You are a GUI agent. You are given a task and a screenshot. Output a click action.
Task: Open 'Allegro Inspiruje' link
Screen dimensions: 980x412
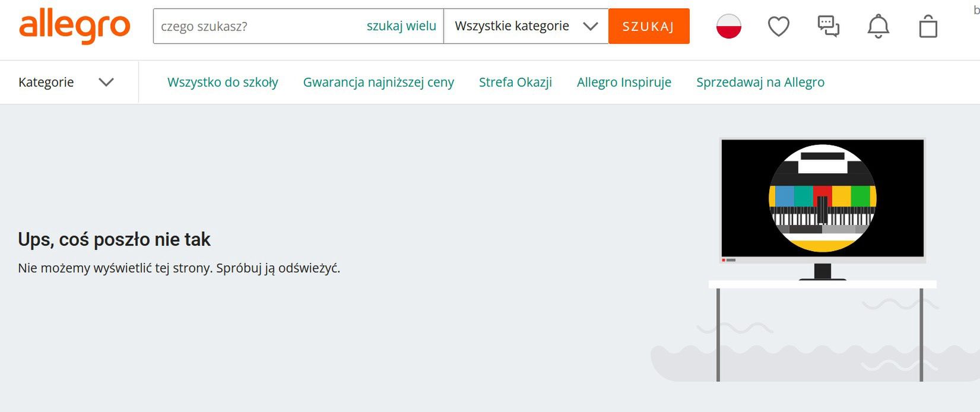click(624, 82)
